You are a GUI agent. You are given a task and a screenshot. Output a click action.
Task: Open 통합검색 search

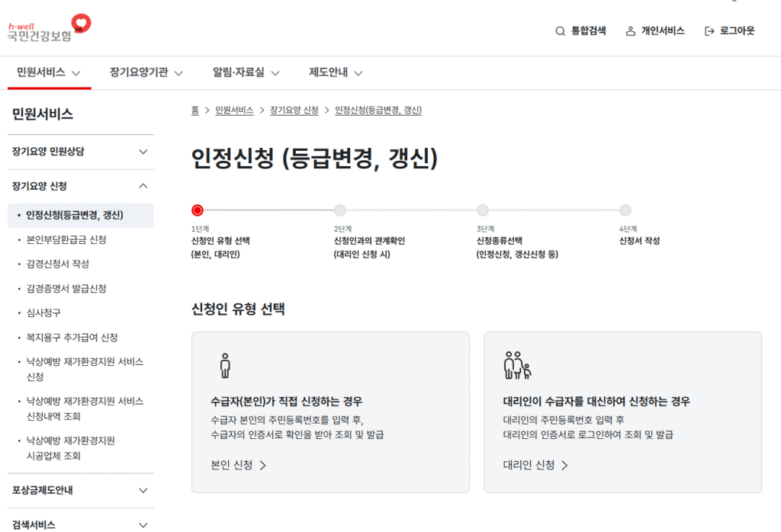click(580, 30)
